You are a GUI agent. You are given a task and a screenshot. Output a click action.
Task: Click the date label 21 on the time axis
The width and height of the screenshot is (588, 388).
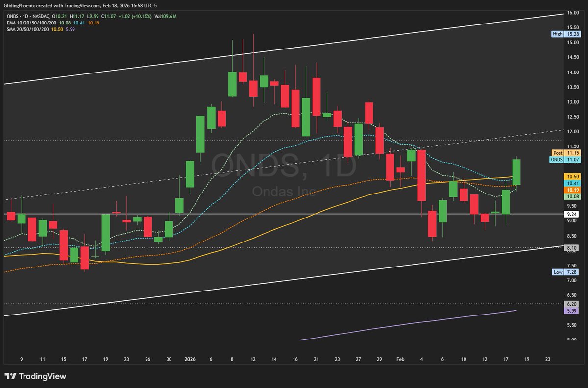(317, 359)
